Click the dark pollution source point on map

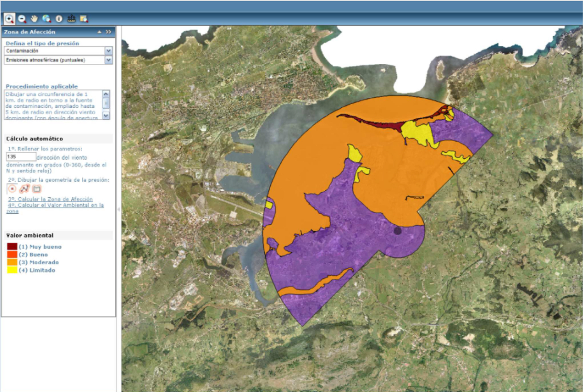[398, 231]
